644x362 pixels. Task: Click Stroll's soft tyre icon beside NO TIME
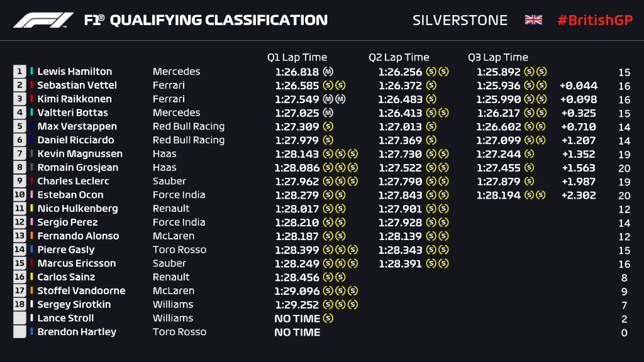coord(327,319)
